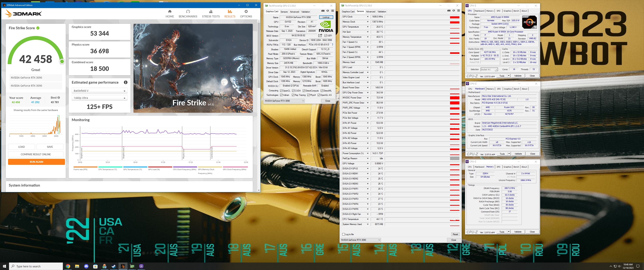This screenshot has width=644, height=270.
Task: Click the LOAD button in 3DMark
Action: click(22, 147)
